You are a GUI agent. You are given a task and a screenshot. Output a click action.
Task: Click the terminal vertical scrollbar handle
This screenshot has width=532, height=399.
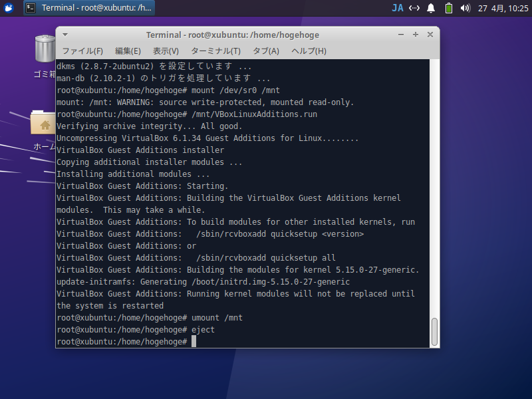(434, 332)
